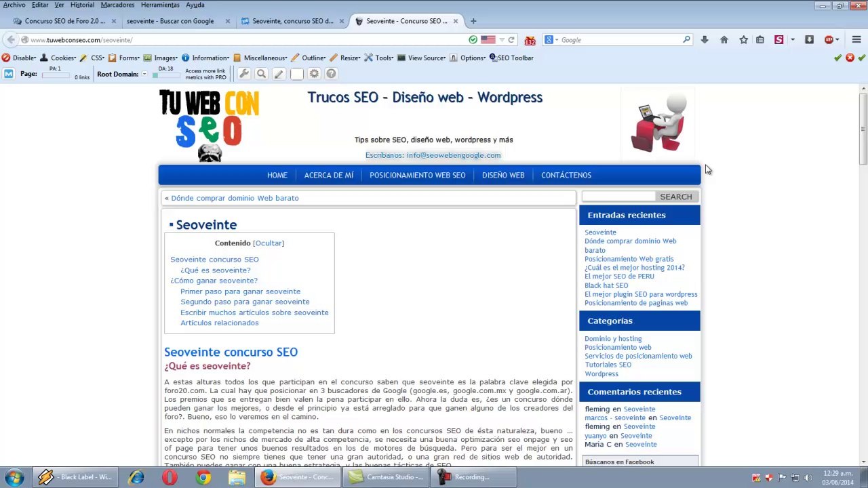Select the Moz toolbar highlighter pencil icon

click(x=279, y=74)
